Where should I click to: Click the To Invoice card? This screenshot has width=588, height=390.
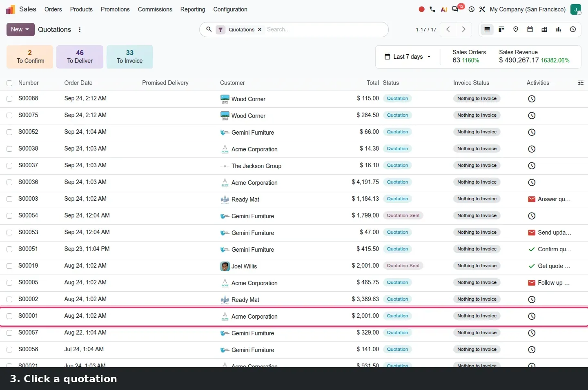click(x=130, y=57)
